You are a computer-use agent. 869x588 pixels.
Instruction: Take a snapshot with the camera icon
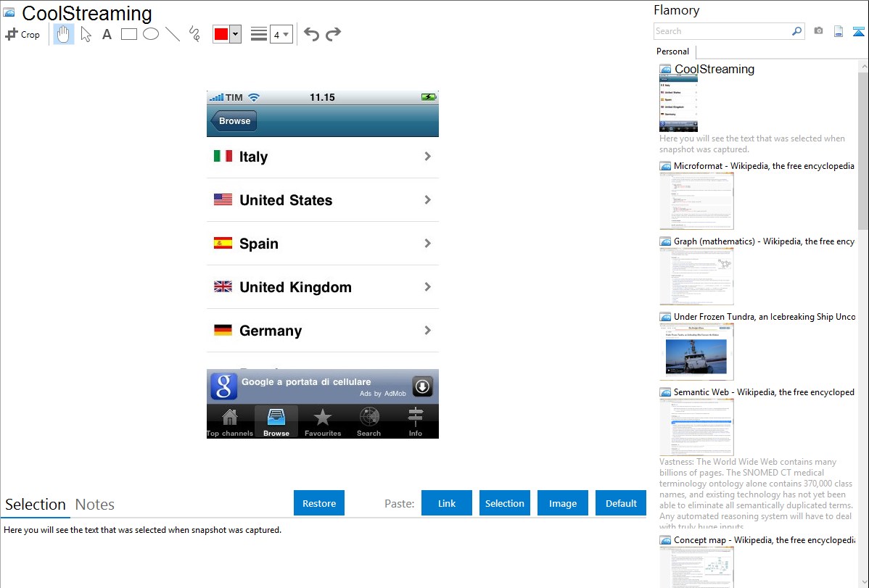[818, 31]
